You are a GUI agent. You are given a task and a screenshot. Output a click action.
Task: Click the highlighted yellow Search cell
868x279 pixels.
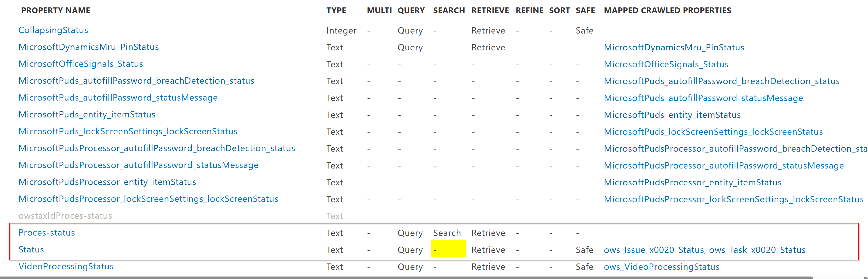448,249
